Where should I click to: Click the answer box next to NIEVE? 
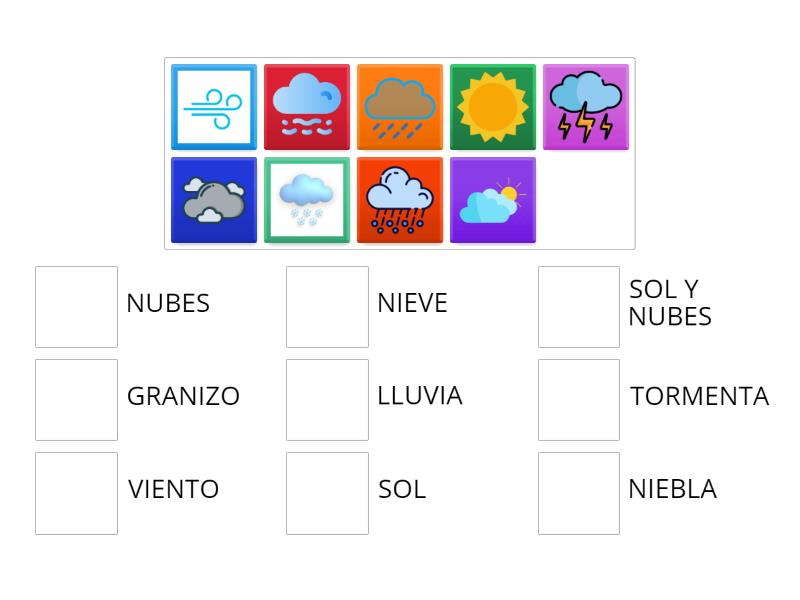(x=327, y=305)
